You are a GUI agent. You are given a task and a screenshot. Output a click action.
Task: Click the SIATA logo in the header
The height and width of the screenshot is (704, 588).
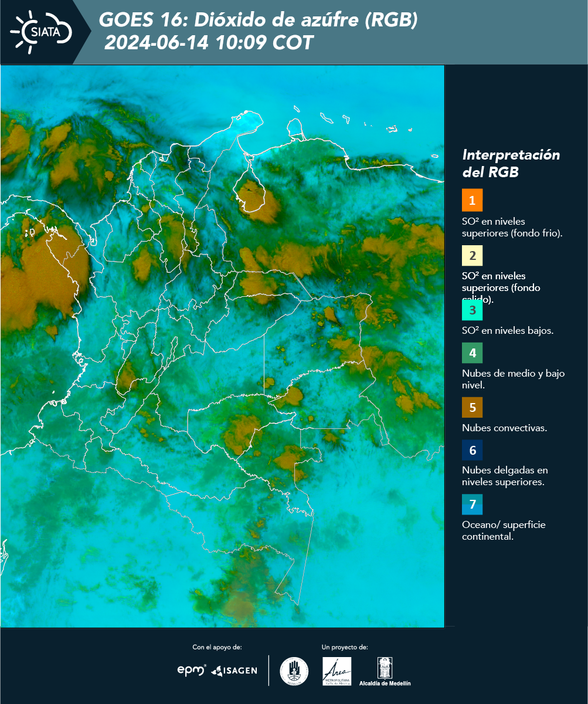point(40,31)
